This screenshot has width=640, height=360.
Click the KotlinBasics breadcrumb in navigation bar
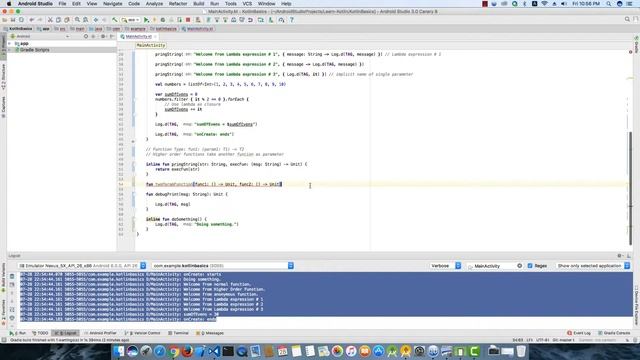coord(18,29)
